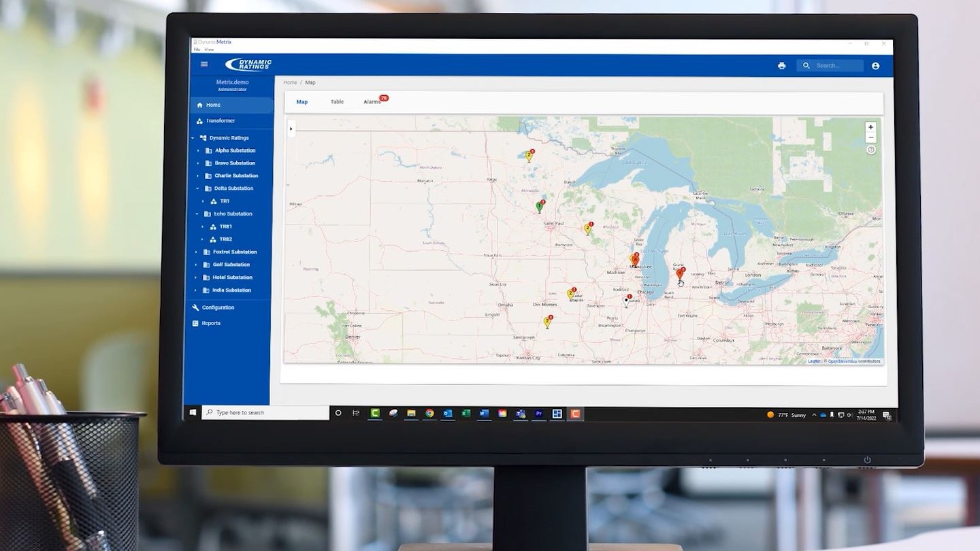Open the Alarms count badge
This screenshot has height=551, width=980.
(x=384, y=98)
